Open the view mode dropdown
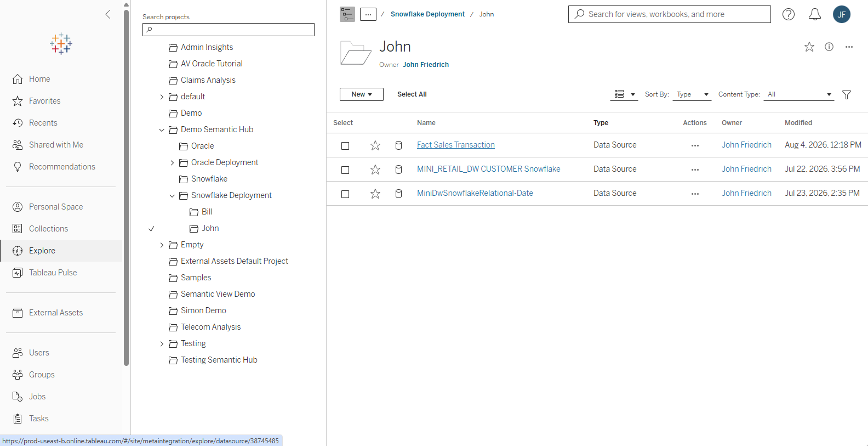The width and height of the screenshot is (868, 446). tap(625, 94)
